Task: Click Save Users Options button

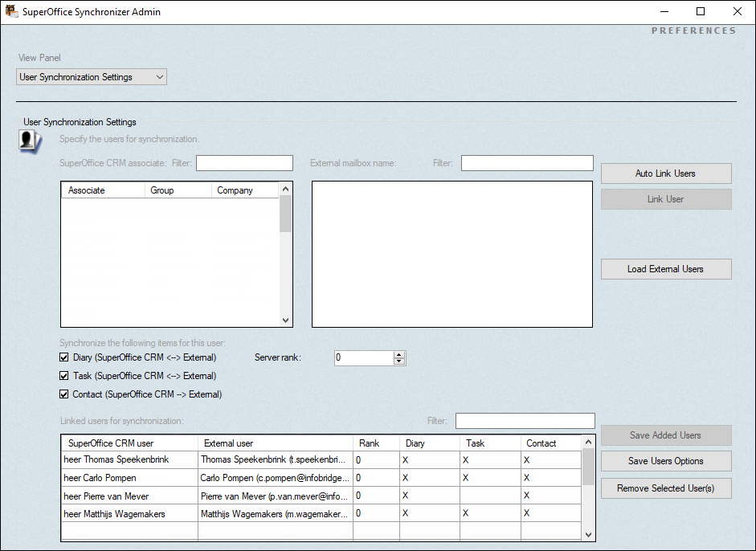Action: coord(666,461)
